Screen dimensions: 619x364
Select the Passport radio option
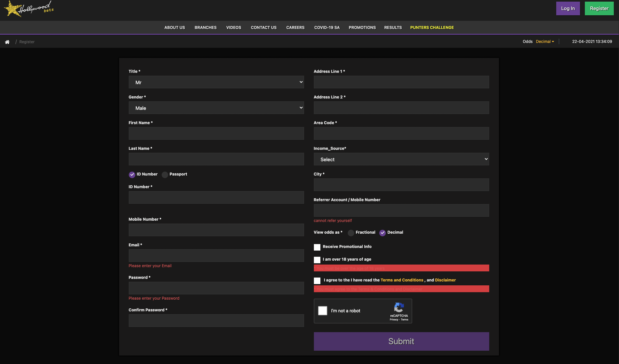click(165, 175)
